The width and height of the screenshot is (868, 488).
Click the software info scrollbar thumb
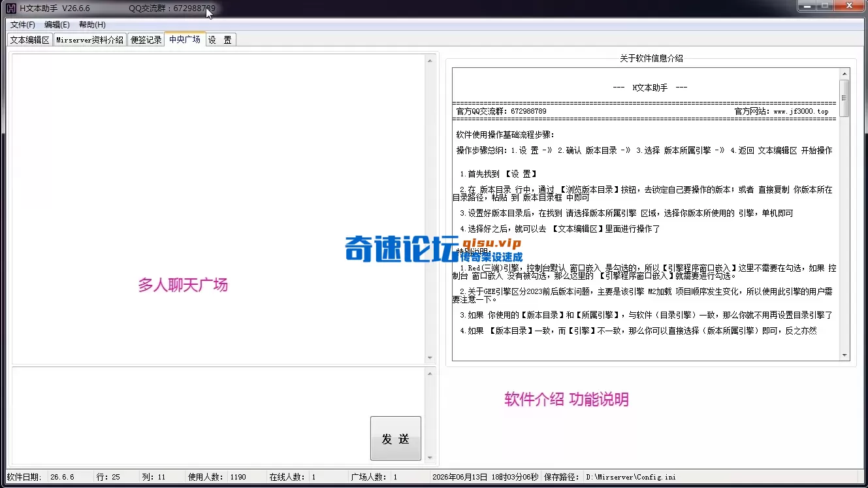pyautogui.click(x=844, y=98)
